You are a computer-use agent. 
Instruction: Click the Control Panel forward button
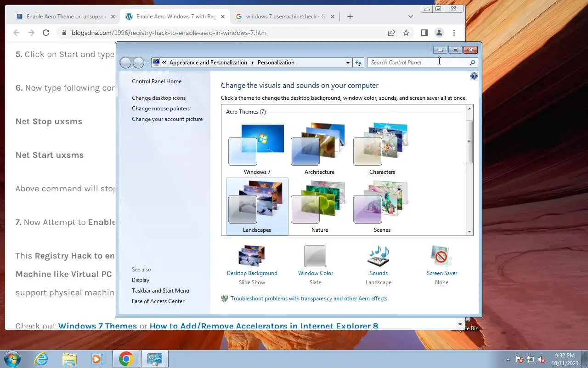tap(138, 63)
